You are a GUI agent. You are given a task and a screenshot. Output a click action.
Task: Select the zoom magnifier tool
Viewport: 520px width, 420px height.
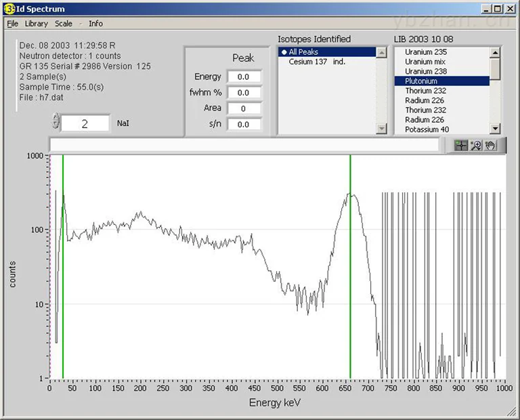pyautogui.click(x=476, y=146)
